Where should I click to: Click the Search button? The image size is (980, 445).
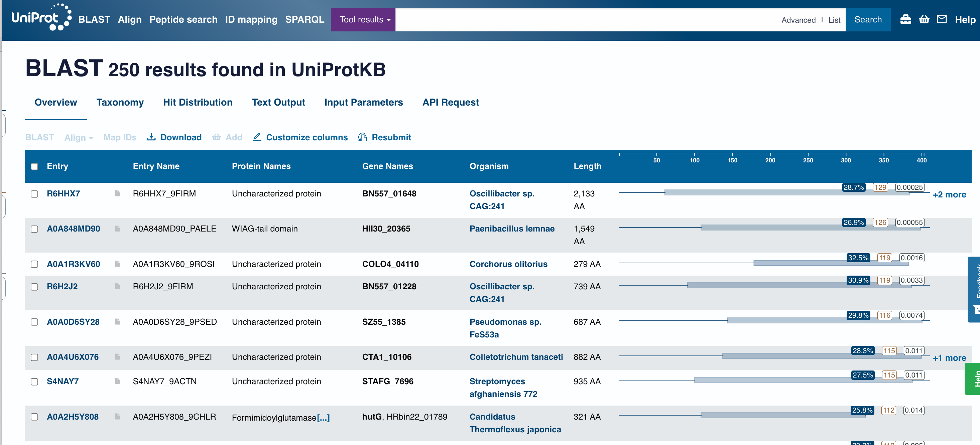[868, 19]
